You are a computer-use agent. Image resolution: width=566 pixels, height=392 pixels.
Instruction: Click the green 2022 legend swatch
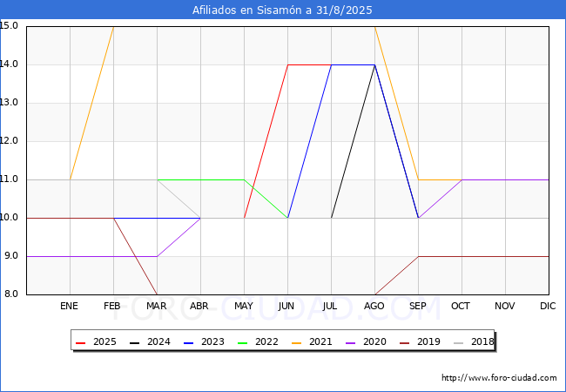click(x=243, y=342)
